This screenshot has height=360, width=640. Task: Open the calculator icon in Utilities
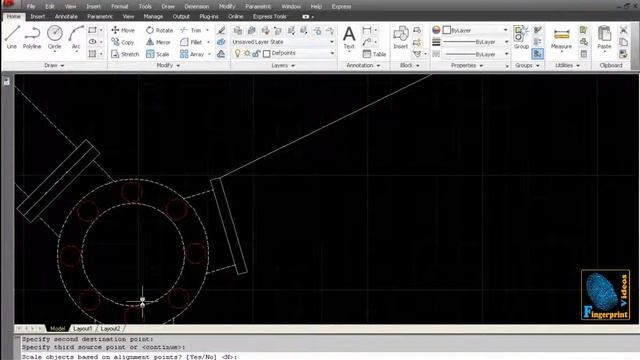[584, 54]
